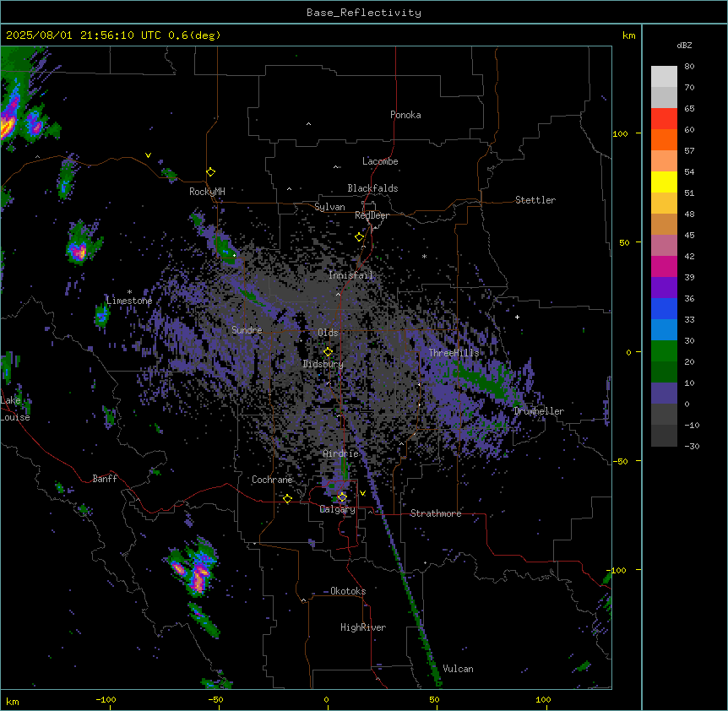Image resolution: width=728 pixels, height=711 pixels.
Task: Click the 80 value on the dBZ scale
Action: 689,67
